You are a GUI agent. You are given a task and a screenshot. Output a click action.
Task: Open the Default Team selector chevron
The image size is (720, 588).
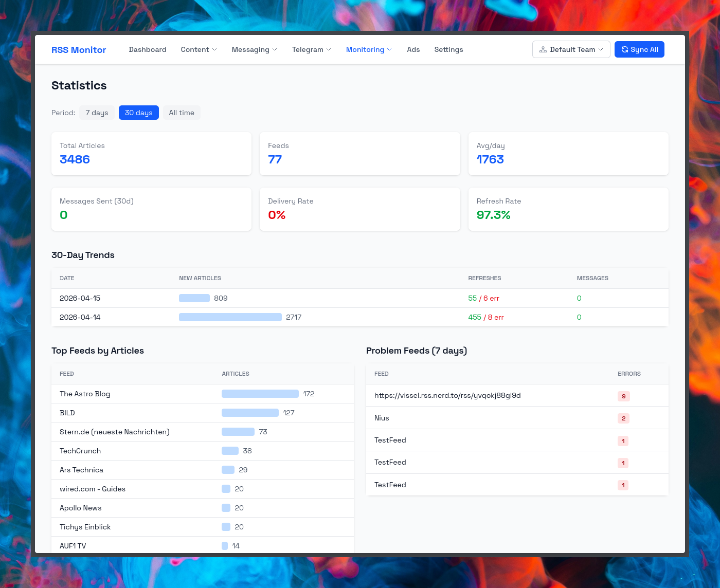coord(601,49)
